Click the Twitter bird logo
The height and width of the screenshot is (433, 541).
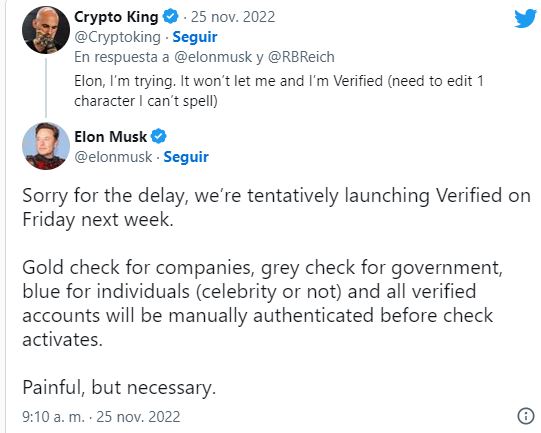pyautogui.click(x=525, y=18)
